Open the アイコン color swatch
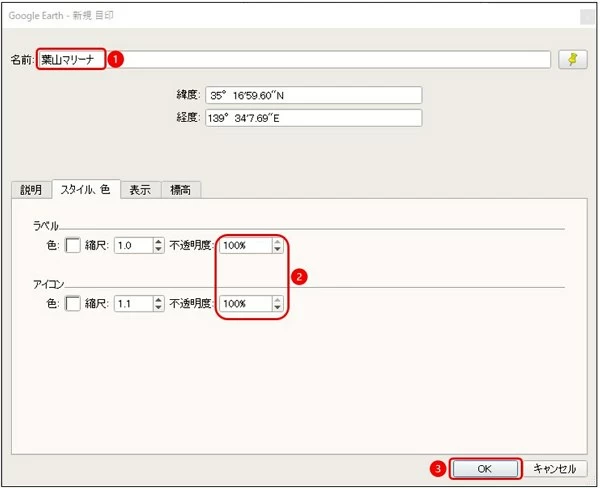 [73, 304]
